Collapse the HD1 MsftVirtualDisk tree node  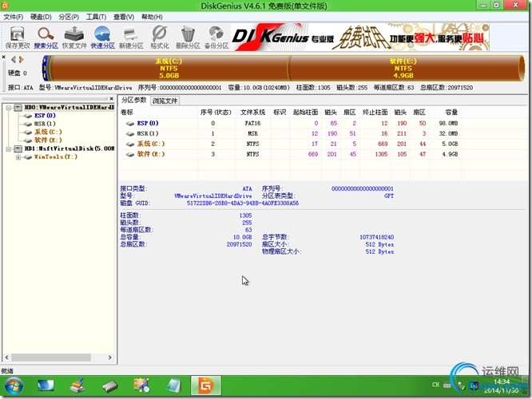pyautogui.click(x=9, y=148)
